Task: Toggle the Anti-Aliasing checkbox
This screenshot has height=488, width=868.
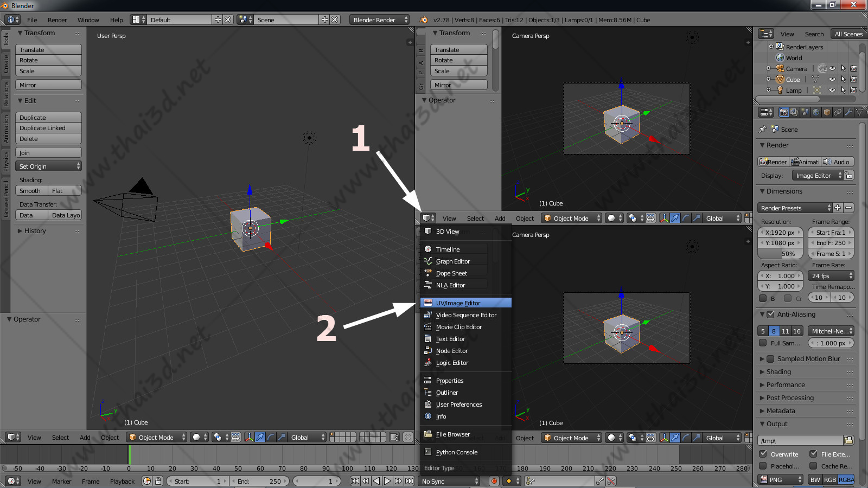Action: 770,314
